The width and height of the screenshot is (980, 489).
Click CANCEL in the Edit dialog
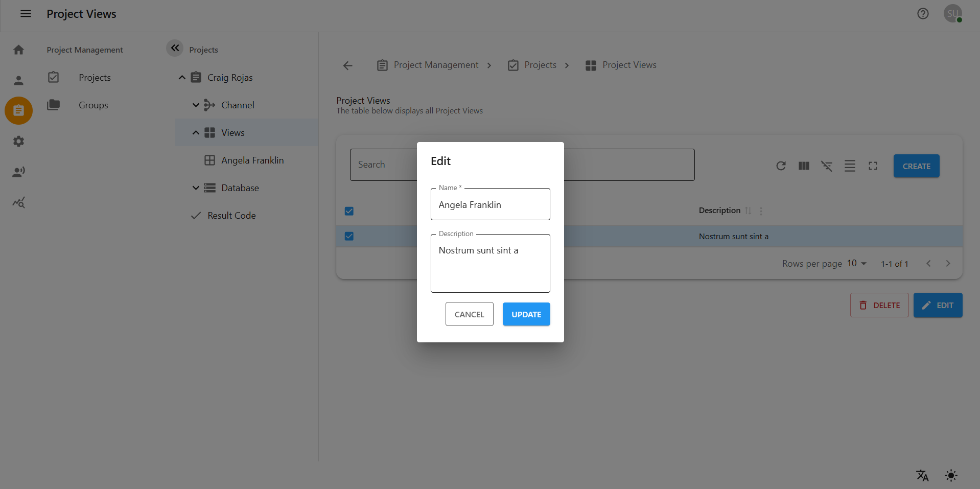tap(469, 314)
